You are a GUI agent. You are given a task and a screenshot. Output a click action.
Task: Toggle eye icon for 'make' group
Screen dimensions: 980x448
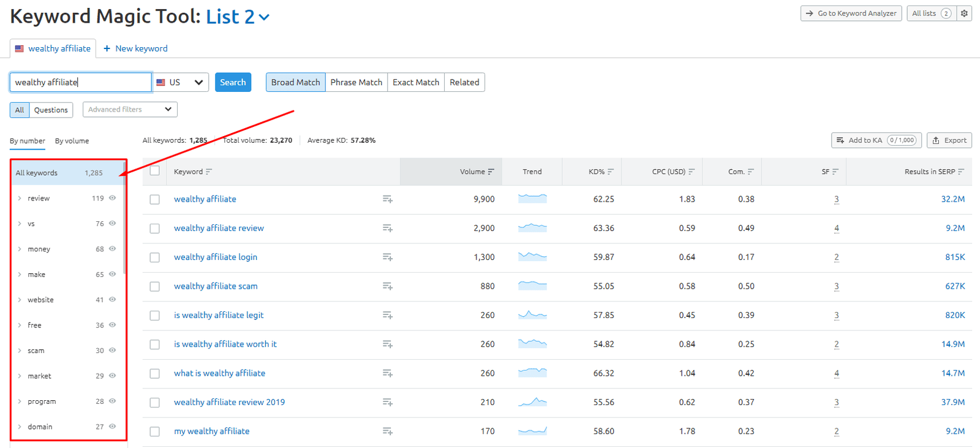click(x=112, y=274)
